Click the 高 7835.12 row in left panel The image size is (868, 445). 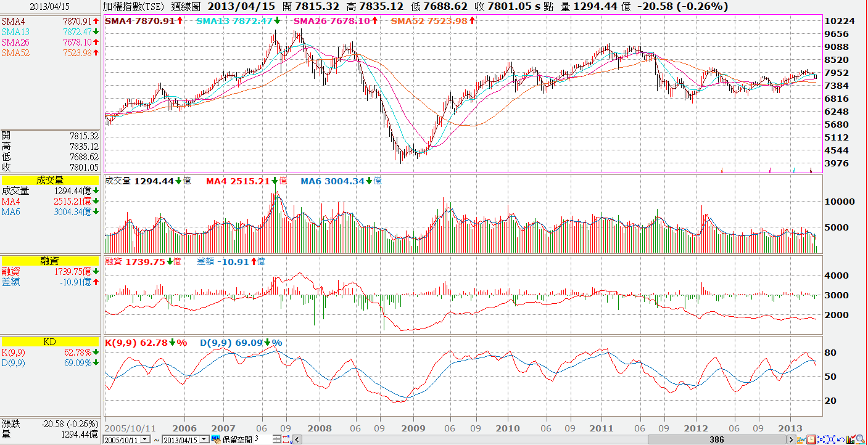50,146
